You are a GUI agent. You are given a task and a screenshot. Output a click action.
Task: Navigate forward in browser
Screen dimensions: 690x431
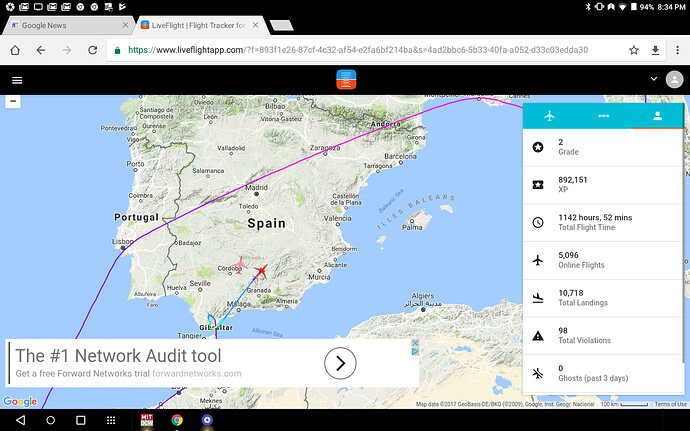click(x=66, y=50)
